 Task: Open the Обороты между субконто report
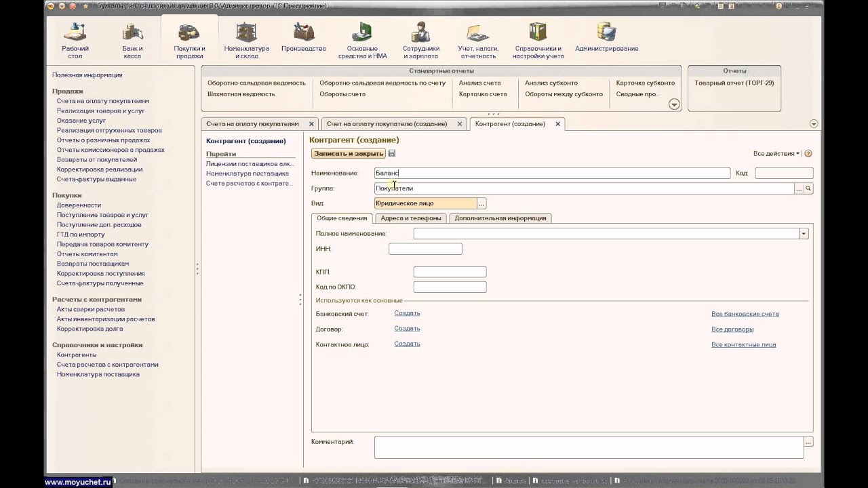pos(564,94)
